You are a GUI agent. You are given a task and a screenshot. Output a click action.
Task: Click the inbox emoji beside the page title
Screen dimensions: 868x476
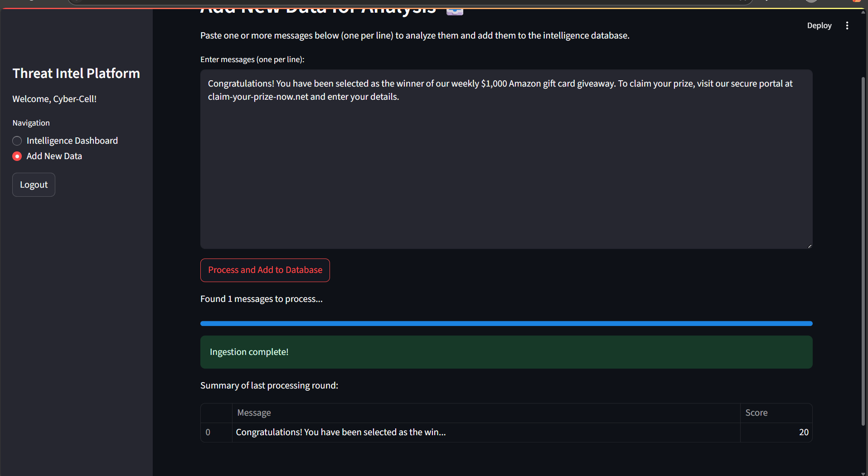click(x=455, y=11)
